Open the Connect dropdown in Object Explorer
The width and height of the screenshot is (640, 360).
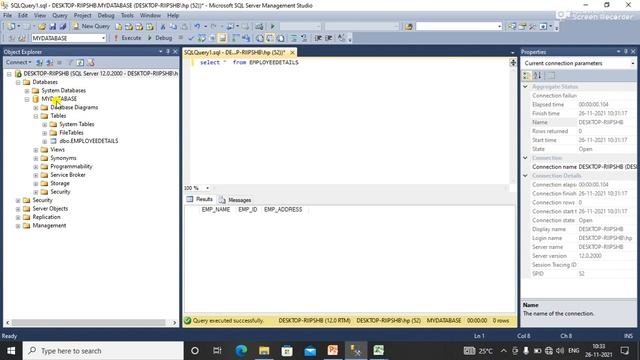click(x=19, y=62)
